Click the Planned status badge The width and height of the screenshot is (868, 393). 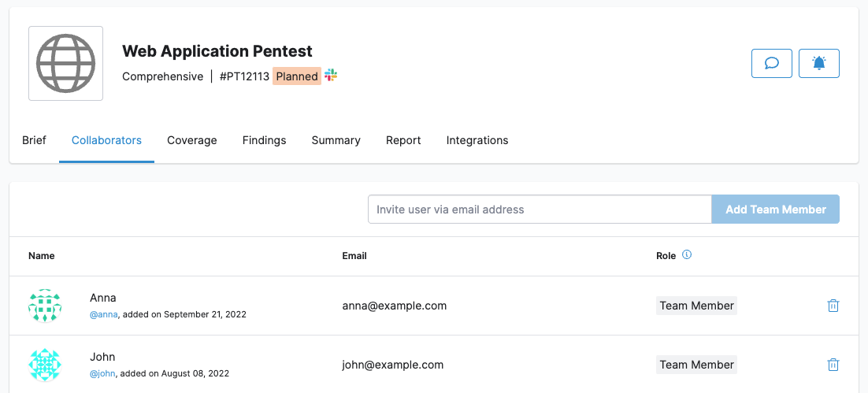297,76
